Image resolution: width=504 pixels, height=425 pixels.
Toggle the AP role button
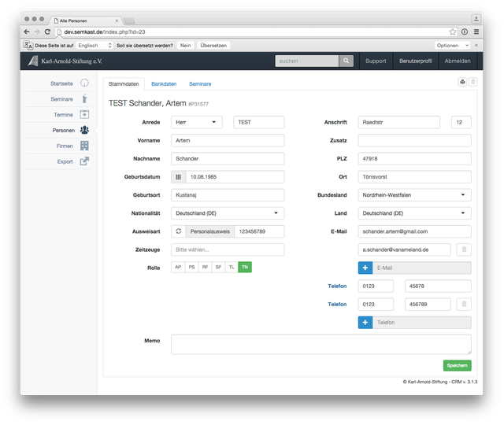pos(178,268)
